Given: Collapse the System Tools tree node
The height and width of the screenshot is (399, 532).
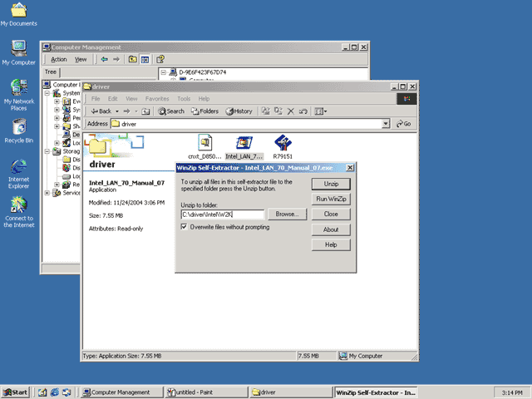Looking at the screenshot, I should 47,93.
